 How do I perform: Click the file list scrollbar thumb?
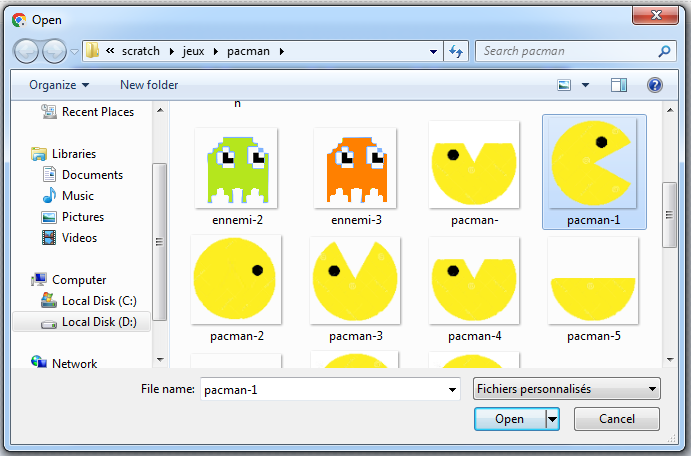click(669, 215)
